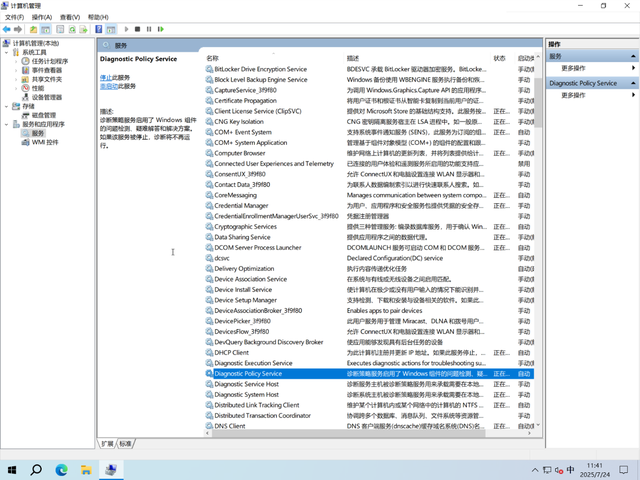
Task: Click the 重启动 link to restart the service
Action: (109, 86)
